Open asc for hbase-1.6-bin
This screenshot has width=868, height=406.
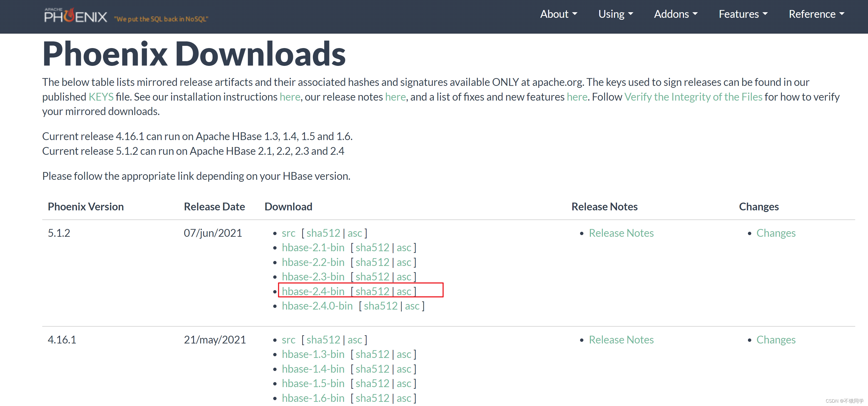tap(404, 398)
